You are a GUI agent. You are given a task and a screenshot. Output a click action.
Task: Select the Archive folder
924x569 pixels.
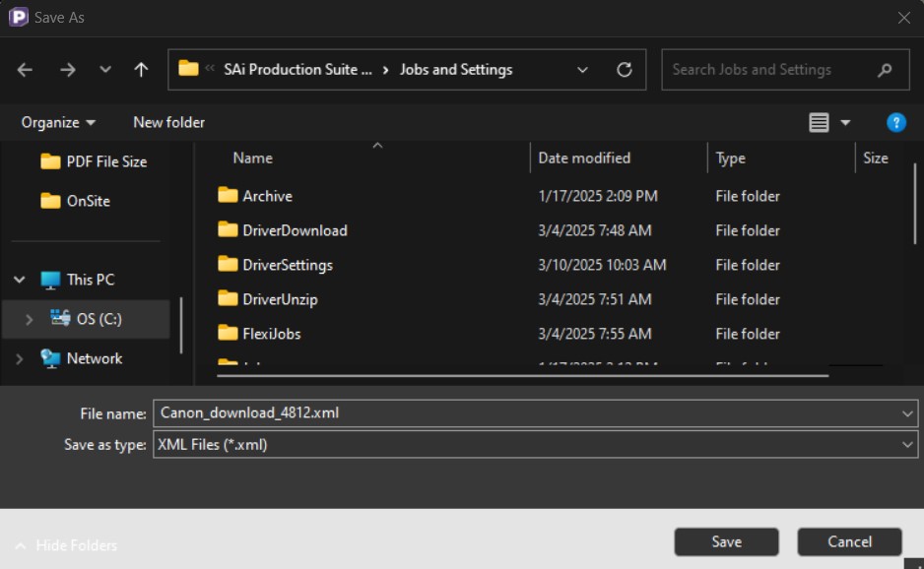tap(267, 196)
